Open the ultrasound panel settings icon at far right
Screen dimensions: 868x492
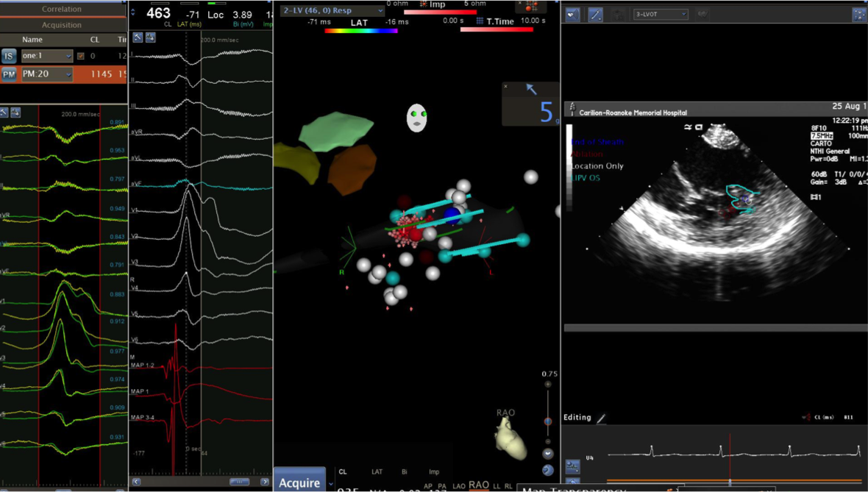coord(859,14)
